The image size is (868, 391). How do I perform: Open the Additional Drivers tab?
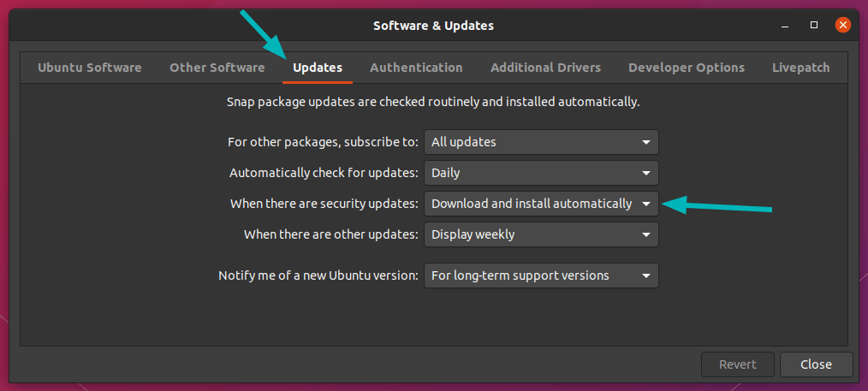[545, 68]
